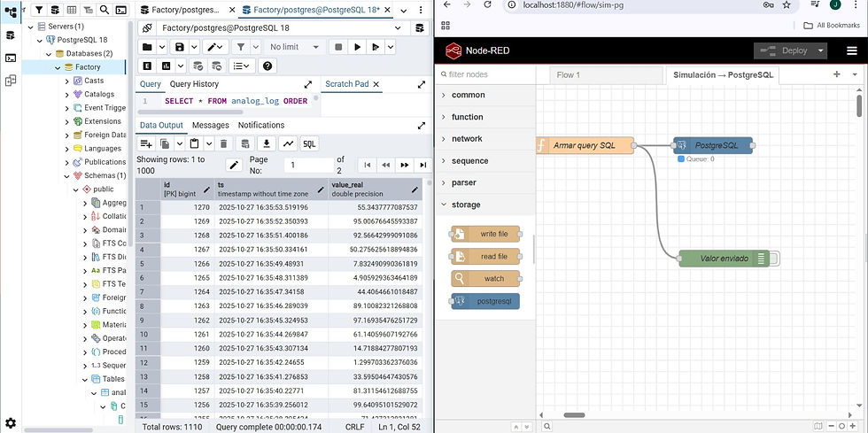
Task: Switch to the Messages tab
Action: (x=211, y=125)
